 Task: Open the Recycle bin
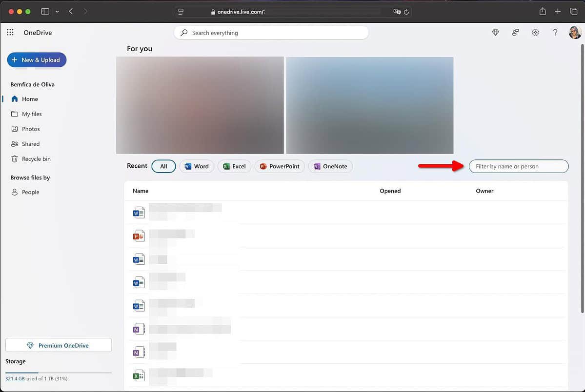coord(35,158)
